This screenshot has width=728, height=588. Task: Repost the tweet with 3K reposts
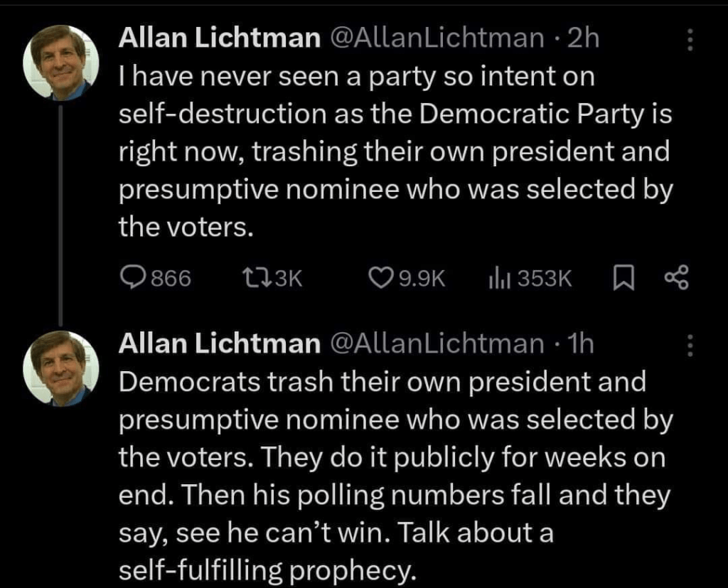coord(255,278)
